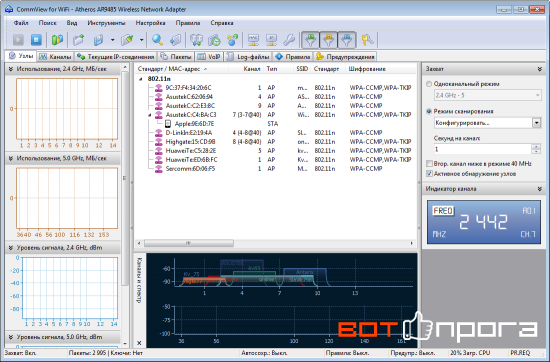The width and height of the screenshot is (550, 362).
Task: Click the packet generator toolbar icon
Action: 196,40
